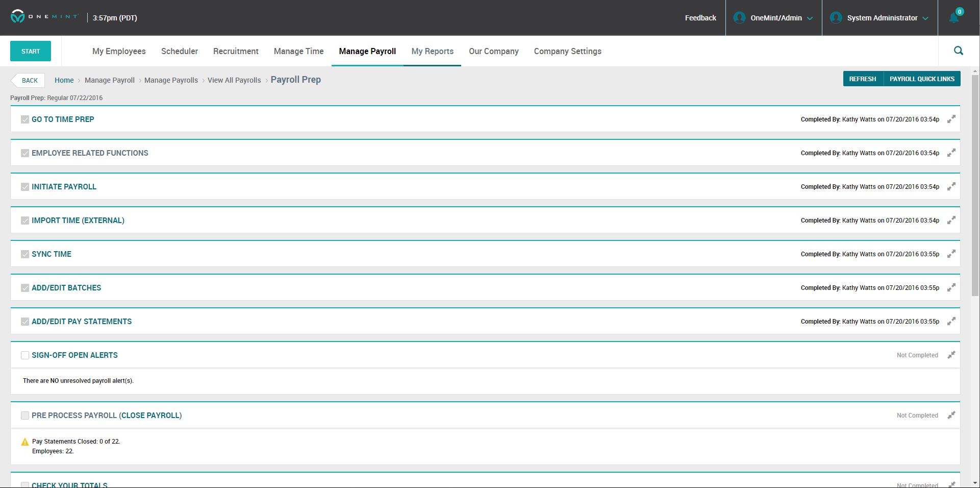
Task: Expand the Go To Time Prep section arrows
Action: pyautogui.click(x=951, y=119)
